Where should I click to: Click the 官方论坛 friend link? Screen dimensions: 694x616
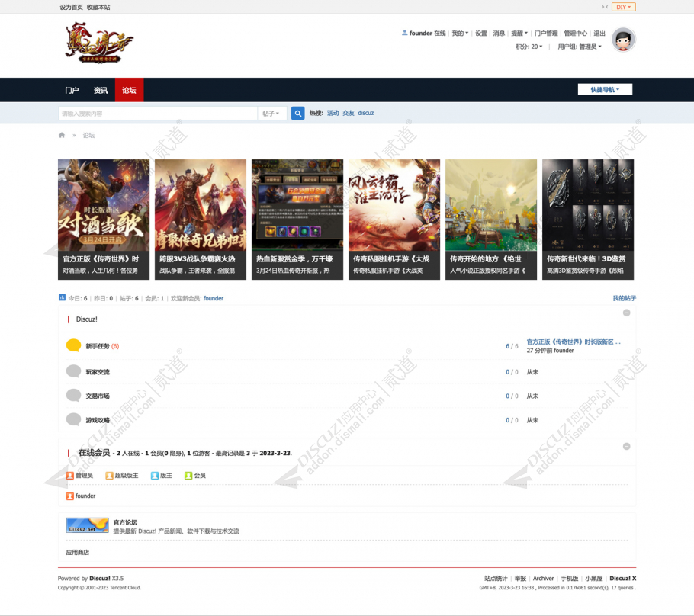click(x=125, y=522)
